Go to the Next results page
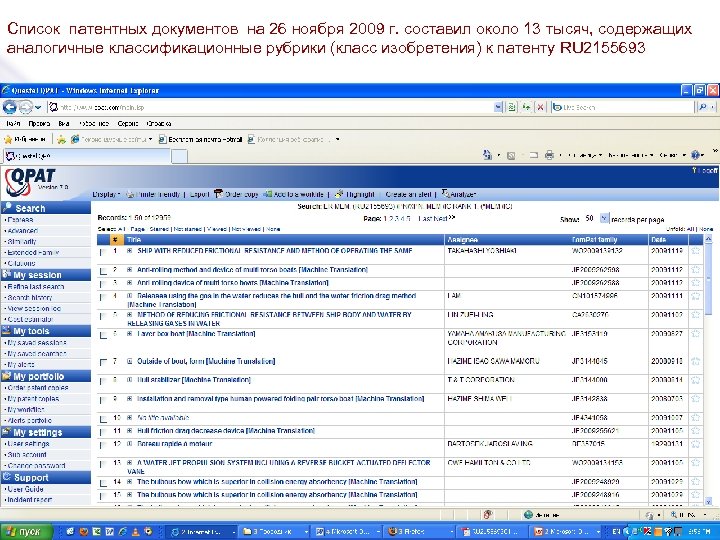The image size is (720, 540). pos(444,219)
